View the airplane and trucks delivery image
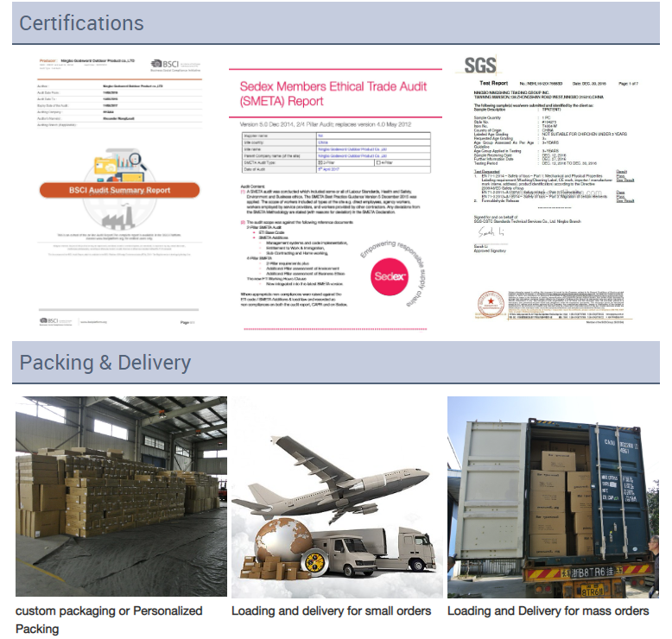 tap(337, 497)
